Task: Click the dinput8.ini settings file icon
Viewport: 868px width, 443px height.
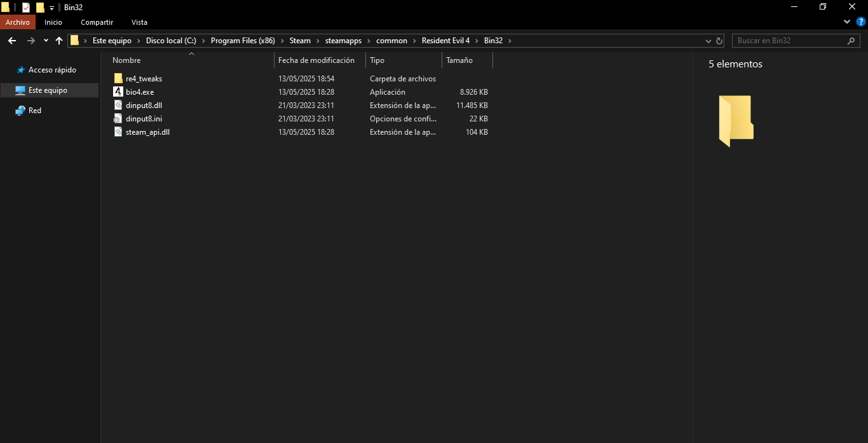Action: tap(118, 118)
